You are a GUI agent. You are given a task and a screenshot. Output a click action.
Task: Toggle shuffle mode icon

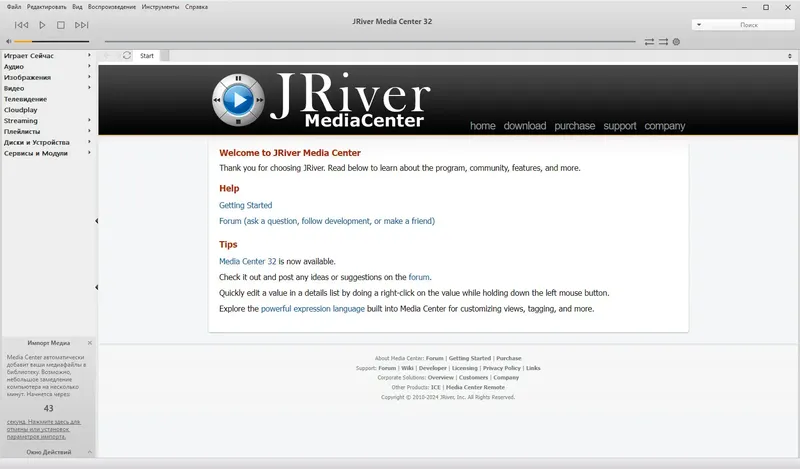pos(663,42)
